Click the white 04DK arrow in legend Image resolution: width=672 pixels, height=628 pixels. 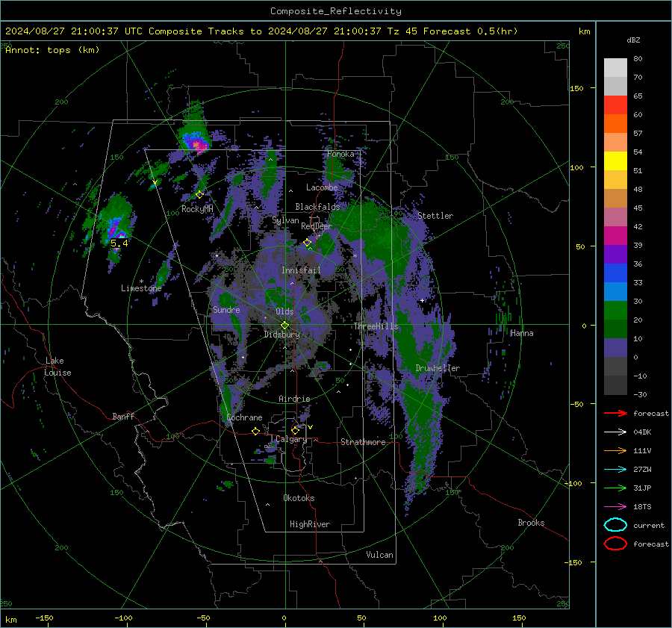[615, 432]
